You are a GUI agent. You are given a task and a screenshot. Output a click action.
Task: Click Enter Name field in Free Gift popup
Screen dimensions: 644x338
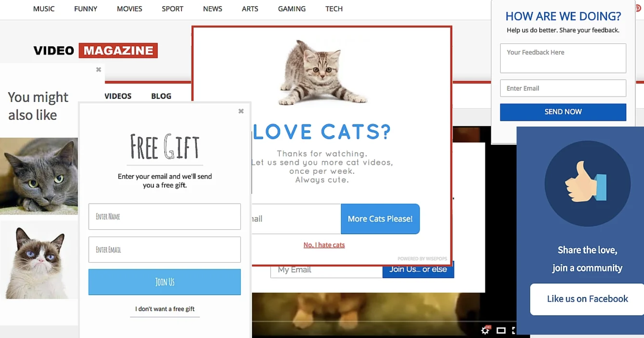[x=165, y=216]
